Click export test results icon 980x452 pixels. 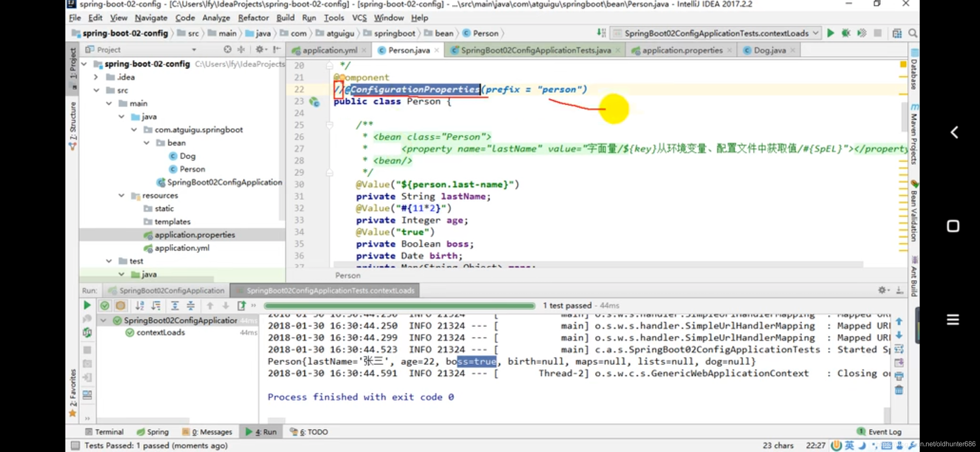click(x=242, y=306)
